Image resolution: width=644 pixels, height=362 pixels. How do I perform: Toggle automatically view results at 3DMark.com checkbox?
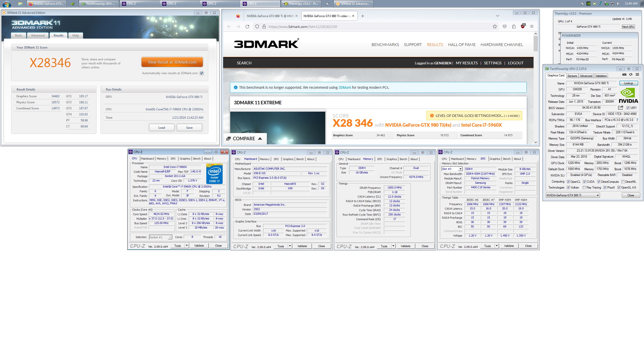[202, 73]
